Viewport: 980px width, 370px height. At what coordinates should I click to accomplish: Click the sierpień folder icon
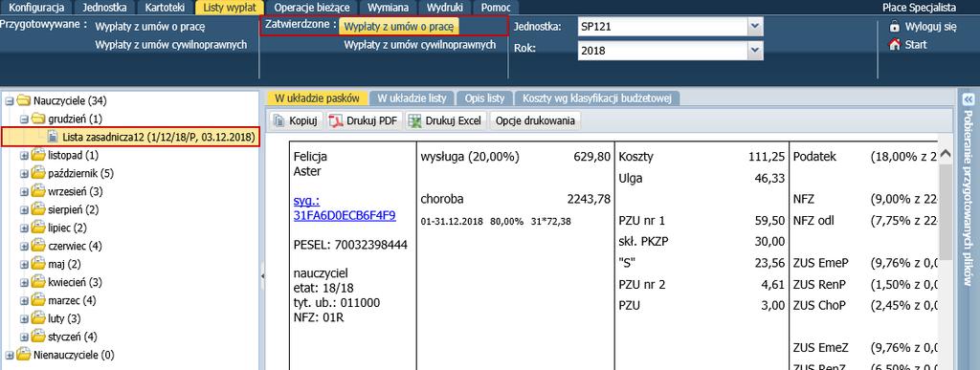coord(38,209)
